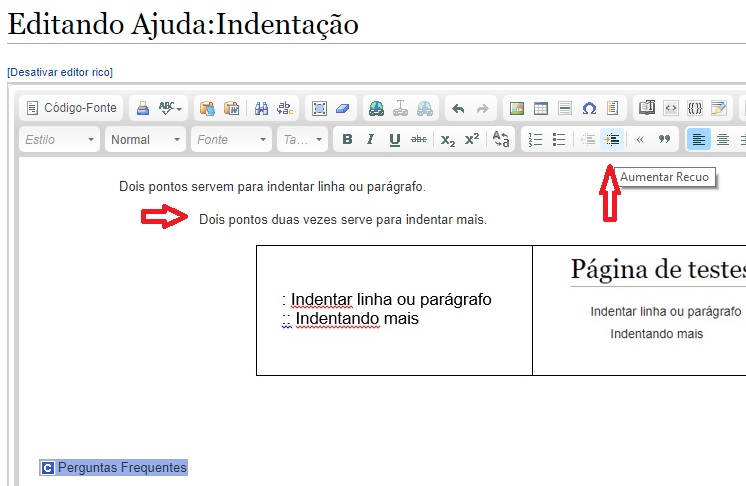
Task: Click the undo arrow
Action: pos(458,108)
